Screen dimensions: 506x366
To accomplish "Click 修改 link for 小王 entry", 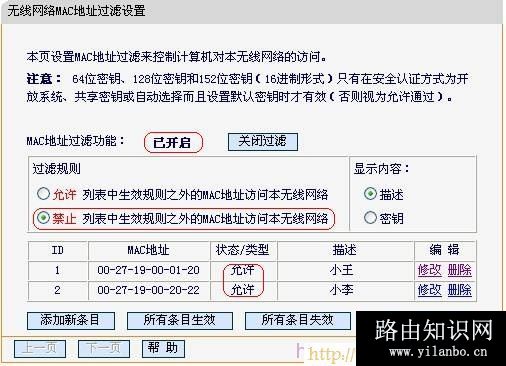I will click(429, 270).
